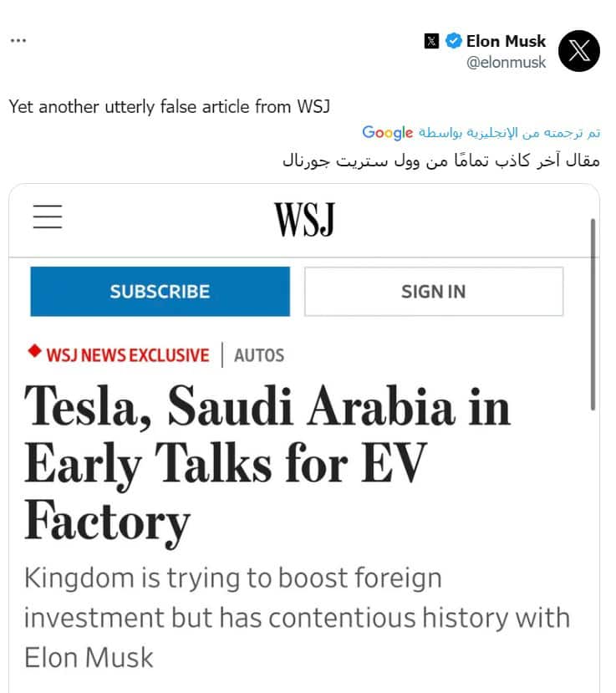Click the Kingdom foreign investment subheadline
Viewport: 616px width, 693px height.
point(297,617)
